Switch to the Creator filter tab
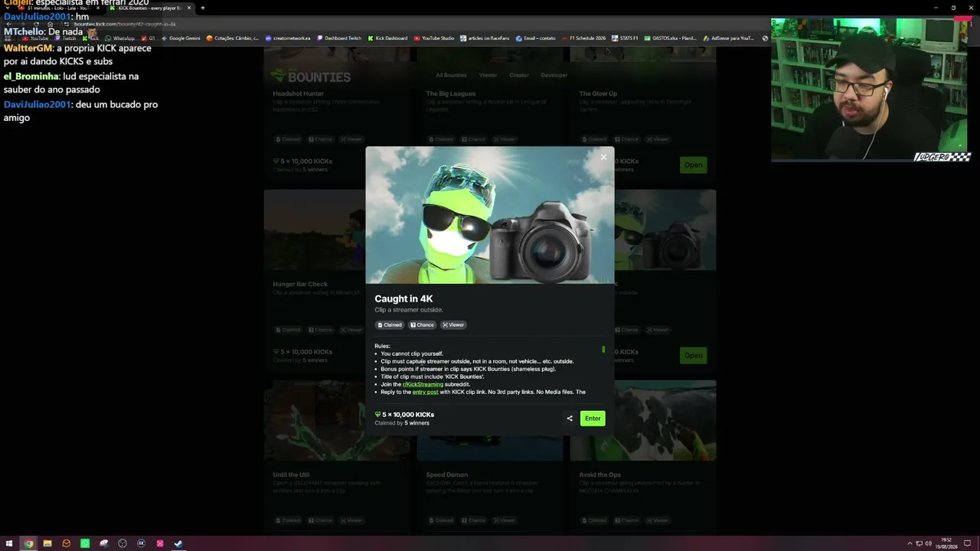The image size is (980, 551). (519, 75)
